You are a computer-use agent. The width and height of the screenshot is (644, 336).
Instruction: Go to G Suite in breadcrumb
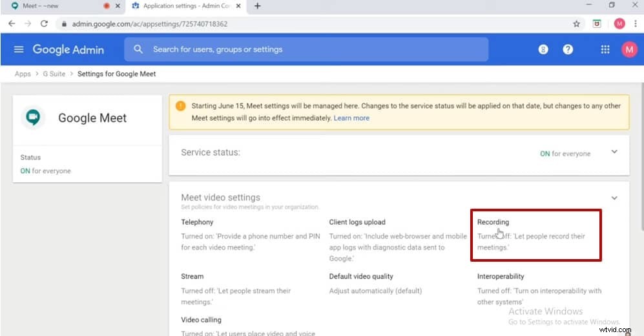pos(54,74)
